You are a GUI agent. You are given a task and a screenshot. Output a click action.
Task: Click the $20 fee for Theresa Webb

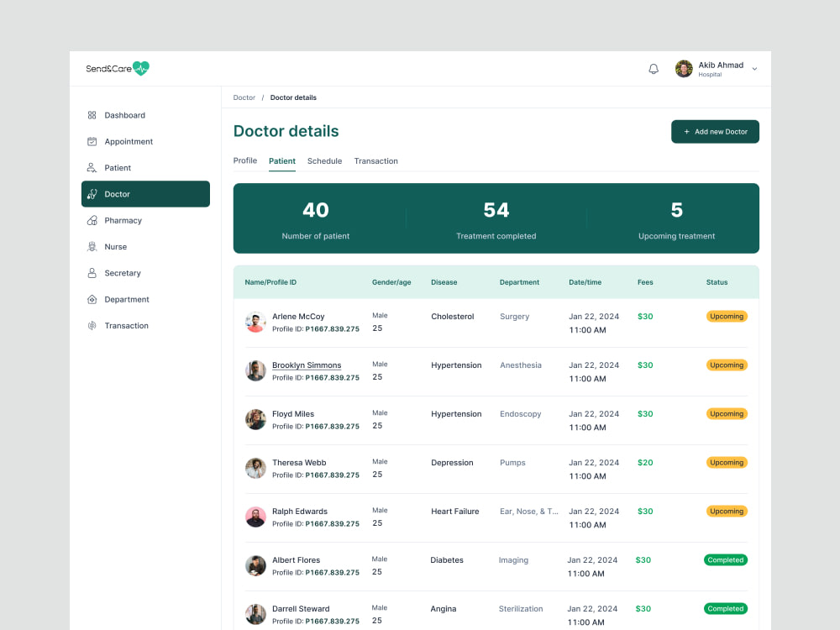click(x=645, y=462)
